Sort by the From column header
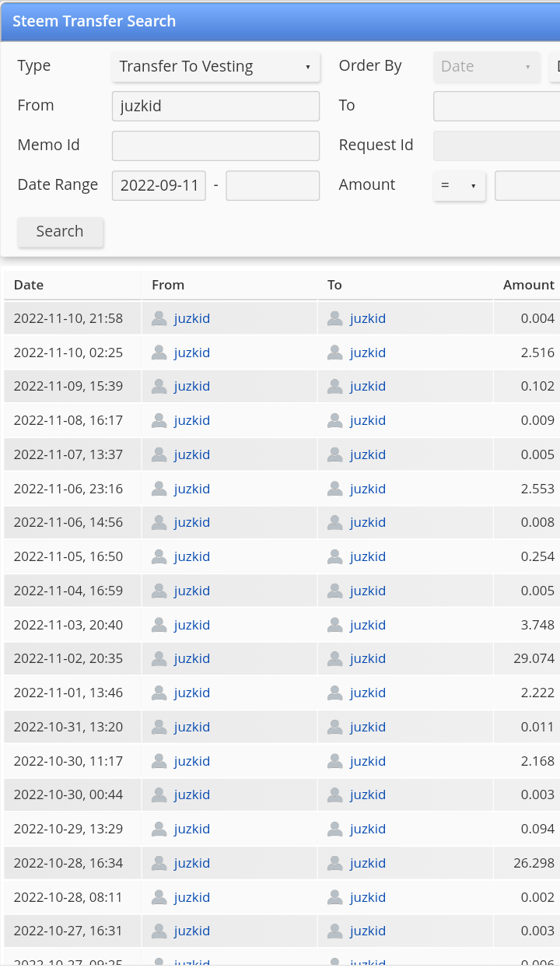Viewport: 560px width, 968px height. coord(168,285)
